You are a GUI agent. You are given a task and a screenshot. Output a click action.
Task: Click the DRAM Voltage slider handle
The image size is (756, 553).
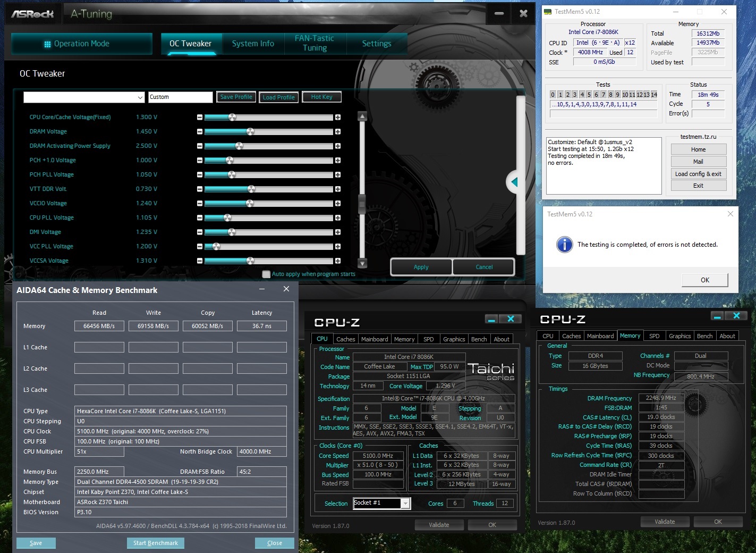coord(250,131)
